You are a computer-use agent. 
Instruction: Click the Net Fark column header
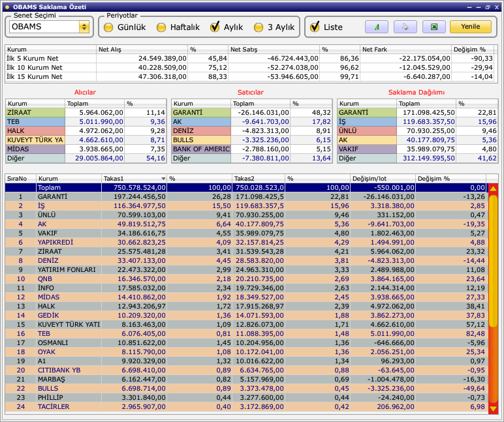(x=405, y=50)
